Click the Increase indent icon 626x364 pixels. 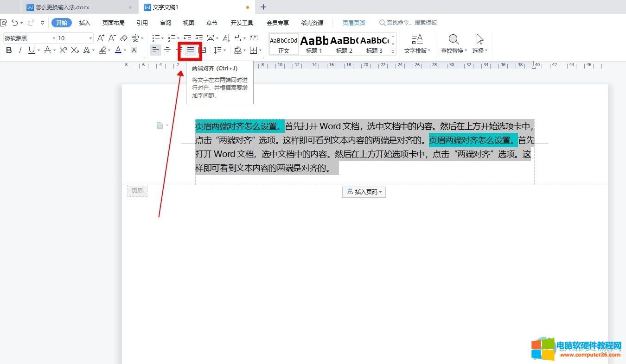pyautogui.click(x=199, y=38)
